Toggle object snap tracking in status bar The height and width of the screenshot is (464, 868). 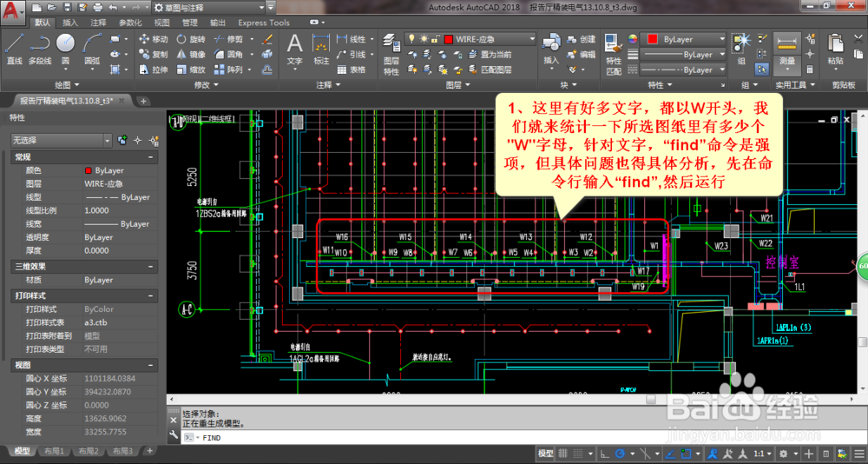tap(671, 454)
